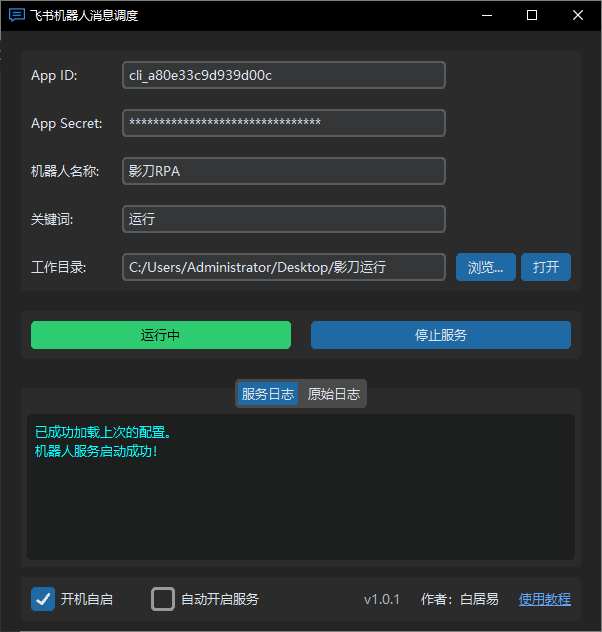Click into the App ID field
Viewport: 602px width, 632px height.
[x=283, y=75]
